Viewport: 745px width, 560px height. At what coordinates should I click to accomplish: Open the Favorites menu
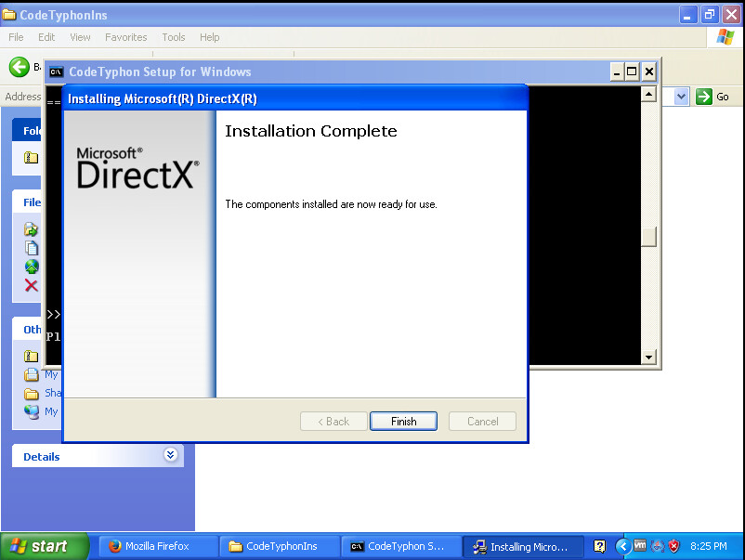(x=126, y=37)
